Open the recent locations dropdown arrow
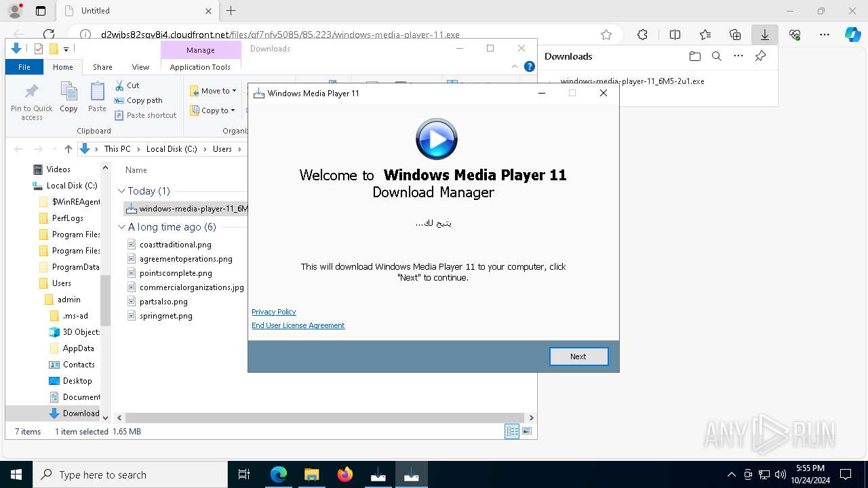This screenshot has height=488, width=868. [x=53, y=149]
